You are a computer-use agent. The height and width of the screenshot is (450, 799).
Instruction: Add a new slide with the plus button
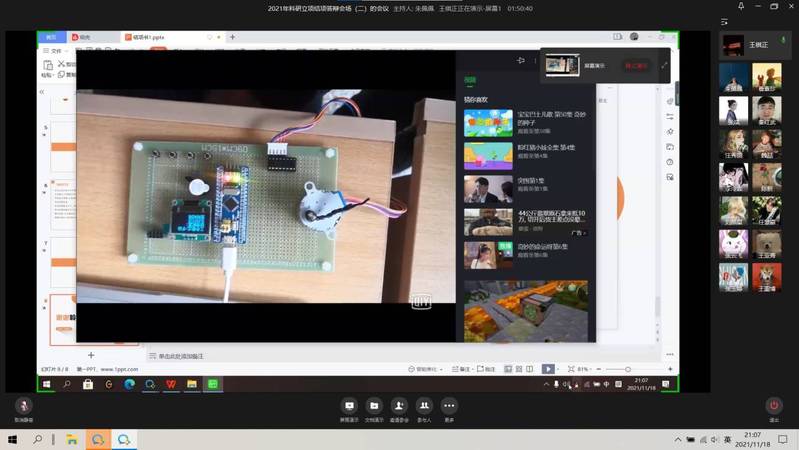coord(91,355)
